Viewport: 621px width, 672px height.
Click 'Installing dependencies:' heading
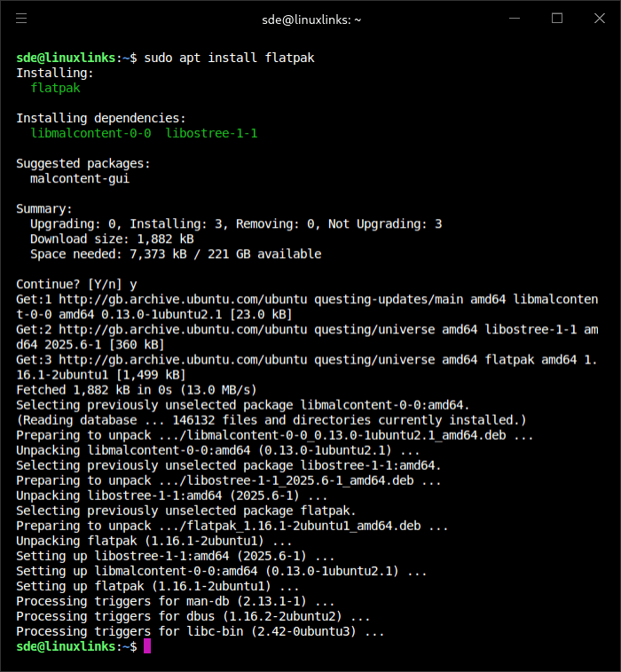101,118
